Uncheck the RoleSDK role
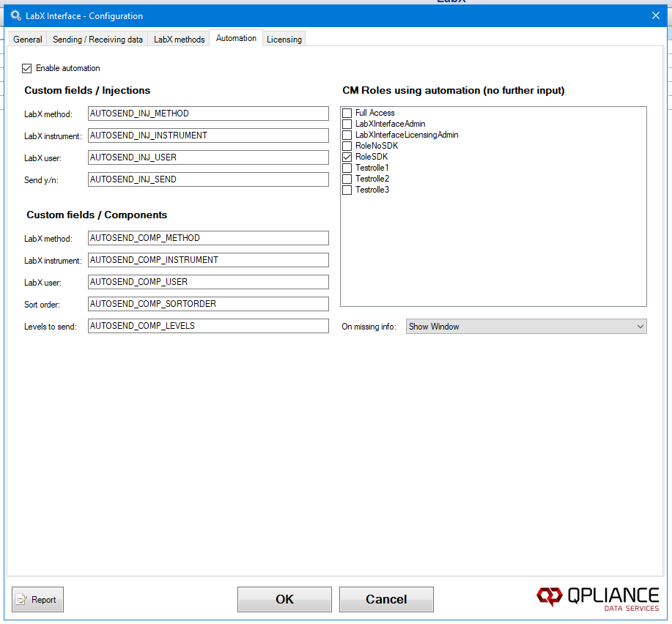 click(347, 157)
